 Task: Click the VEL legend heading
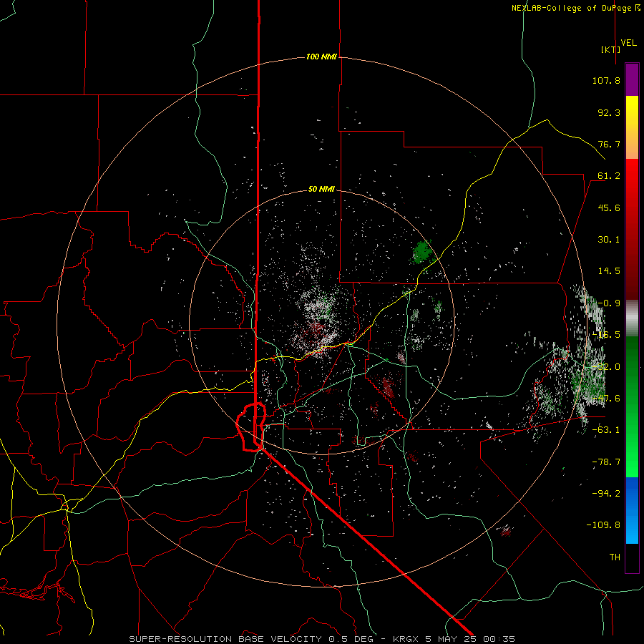pos(628,43)
